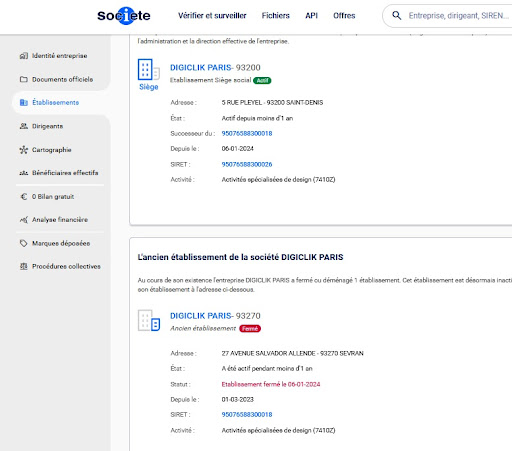Click 'Actif depuis moins d'1 an' text
The height and width of the screenshot is (451, 512).
point(257,118)
